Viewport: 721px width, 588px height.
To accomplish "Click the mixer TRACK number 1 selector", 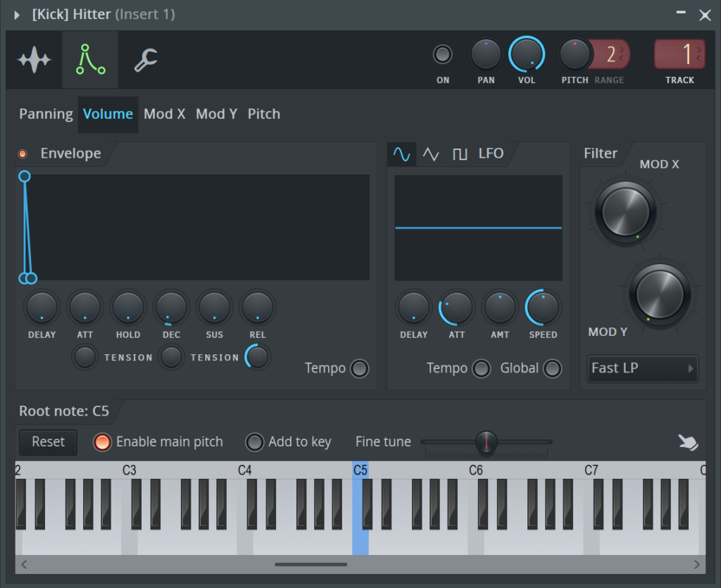I will click(679, 54).
